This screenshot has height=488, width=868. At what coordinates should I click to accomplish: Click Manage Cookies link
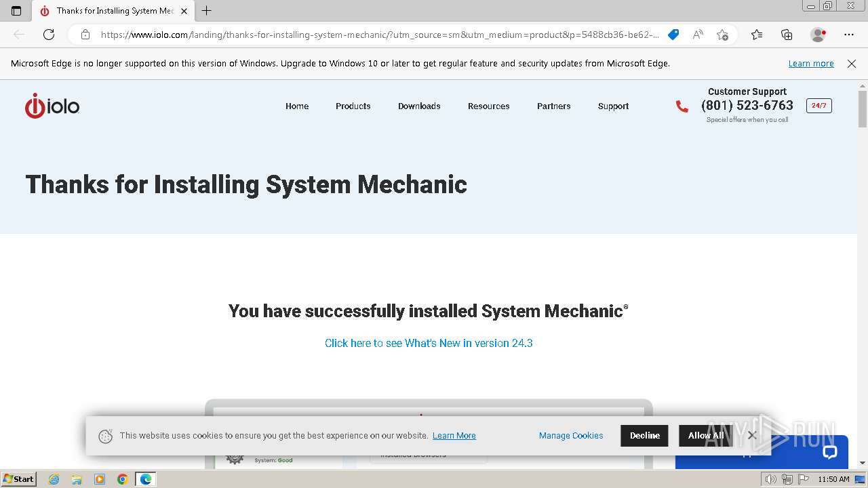(x=571, y=436)
